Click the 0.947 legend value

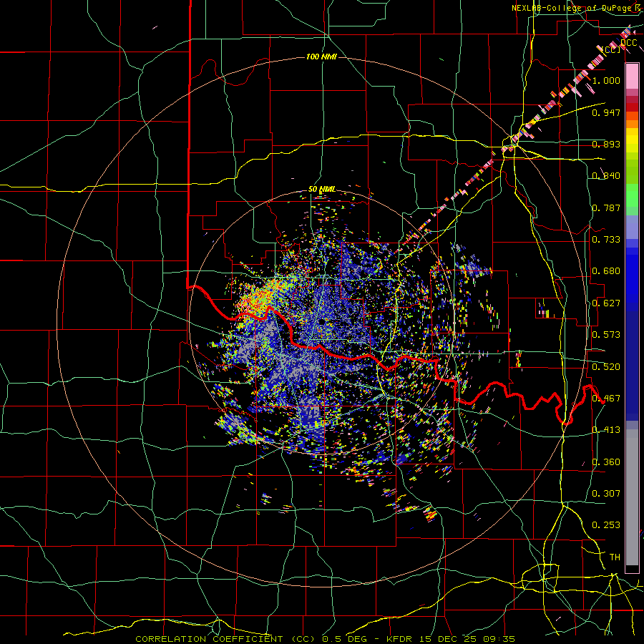click(x=606, y=112)
